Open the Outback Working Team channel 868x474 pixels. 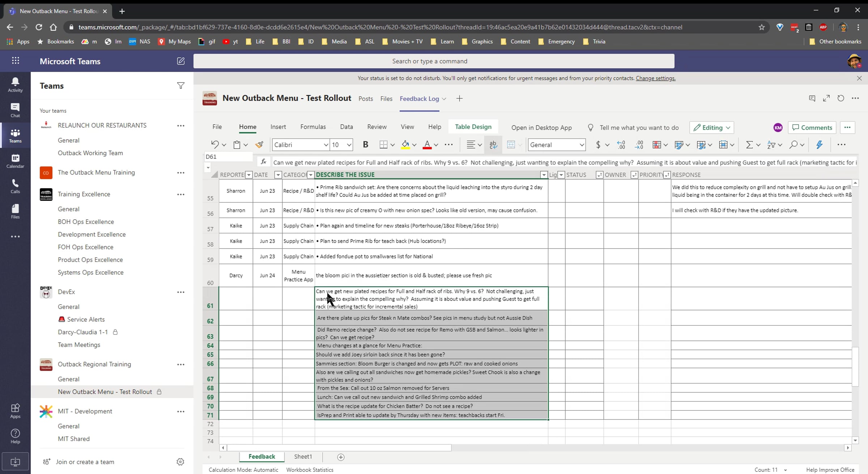[90, 153]
